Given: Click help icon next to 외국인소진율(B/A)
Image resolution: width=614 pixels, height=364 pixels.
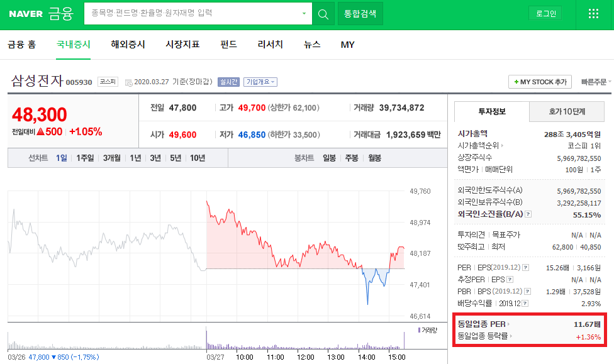Looking at the screenshot, I should 528,214.
